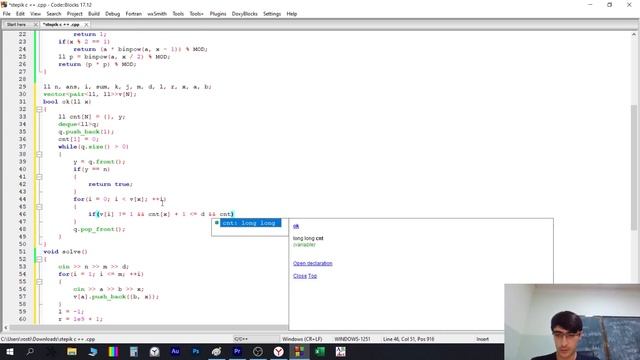Open Adobe Premiere Pro from taskbar
The image size is (640, 360).
(237, 351)
